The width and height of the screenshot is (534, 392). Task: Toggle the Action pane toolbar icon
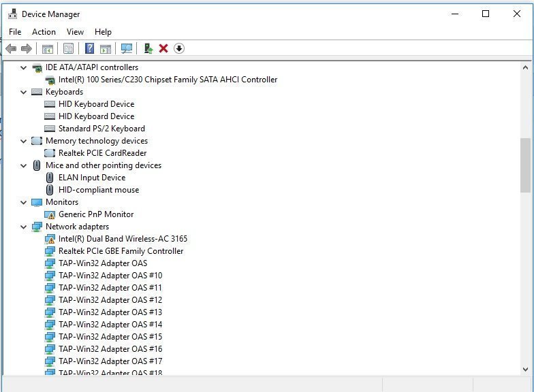coord(106,49)
